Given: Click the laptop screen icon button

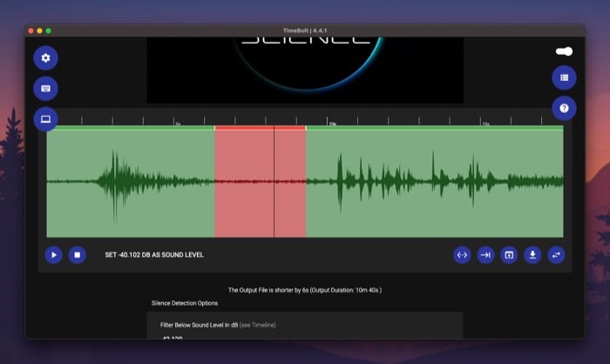Looking at the screenshot, I should click(x=45, y=118).
